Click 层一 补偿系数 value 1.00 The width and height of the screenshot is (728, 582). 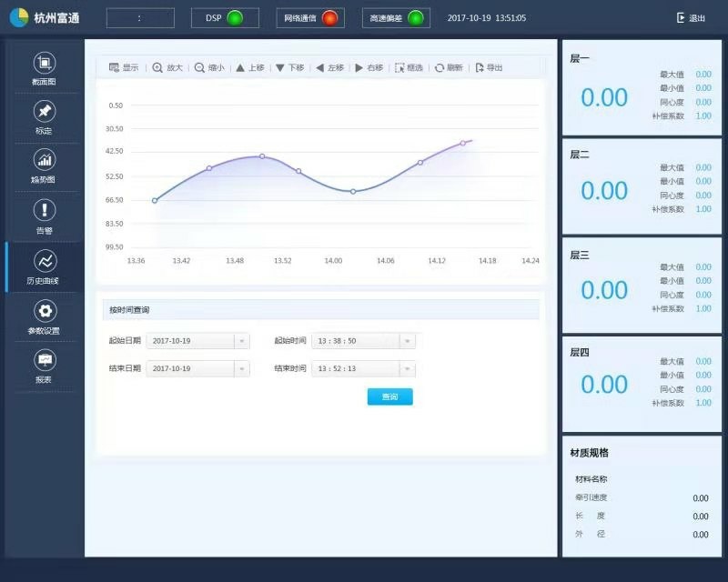[x=703, y=116]
